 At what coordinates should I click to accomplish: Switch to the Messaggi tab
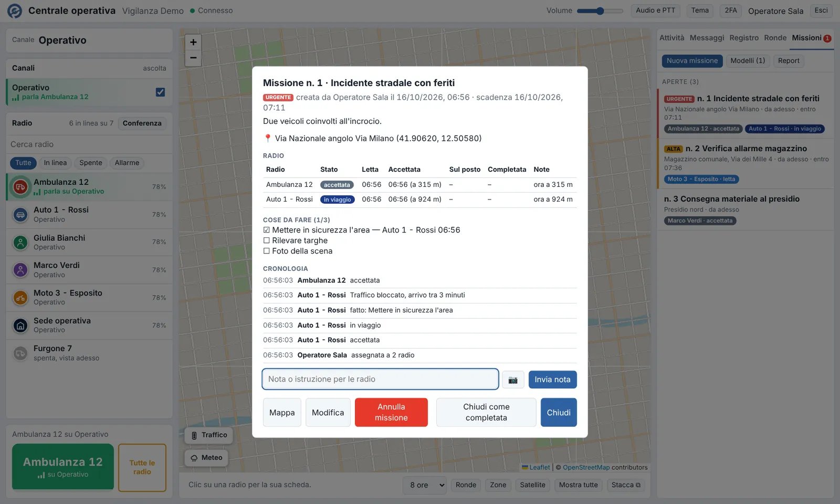click(x=707, y=38)
